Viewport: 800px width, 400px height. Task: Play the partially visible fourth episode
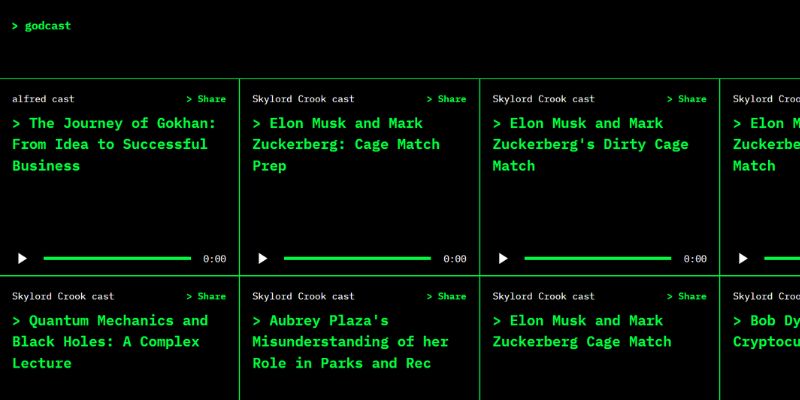[x=742, y=259]
